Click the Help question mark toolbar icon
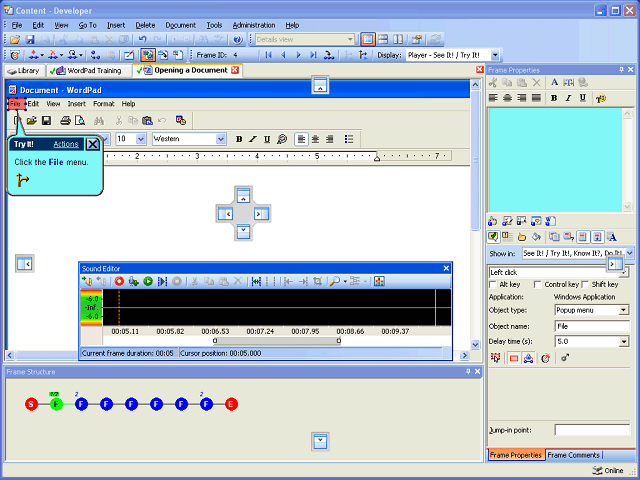The height and width of the screenshot is (480, 640). [x=238, y=40]
